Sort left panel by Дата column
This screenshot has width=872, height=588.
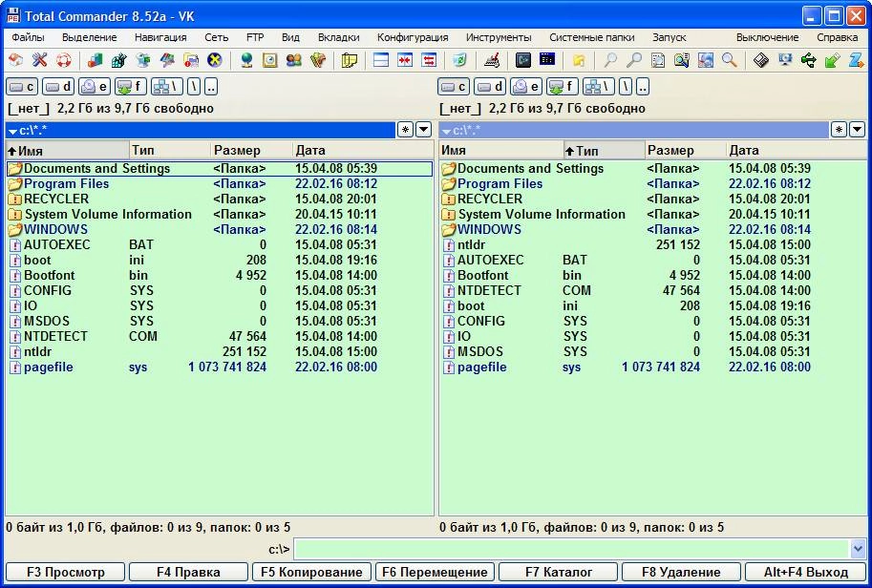click(363, 150)
